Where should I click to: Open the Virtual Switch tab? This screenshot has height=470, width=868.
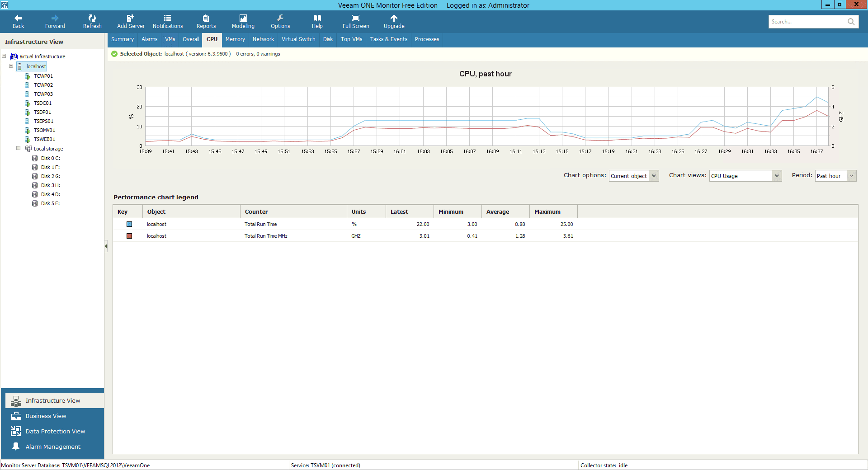pyautogui.click(x=298, y=39)
